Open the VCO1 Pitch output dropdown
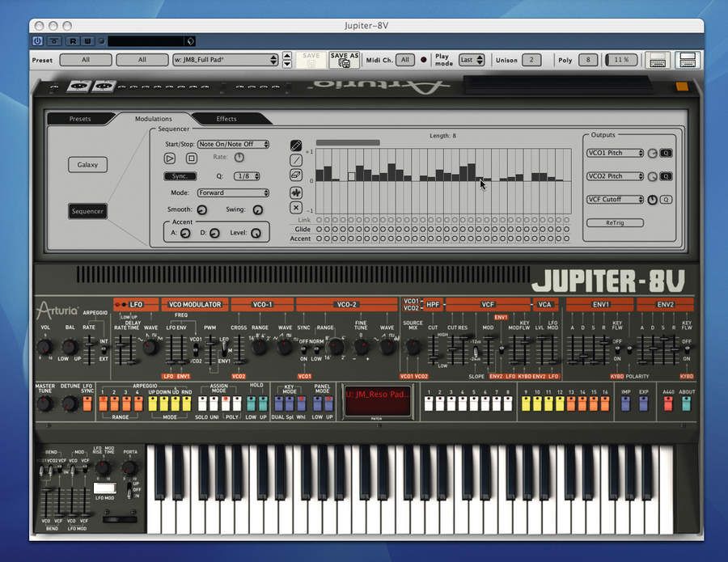728x562 pixels. tap(616, 153)
